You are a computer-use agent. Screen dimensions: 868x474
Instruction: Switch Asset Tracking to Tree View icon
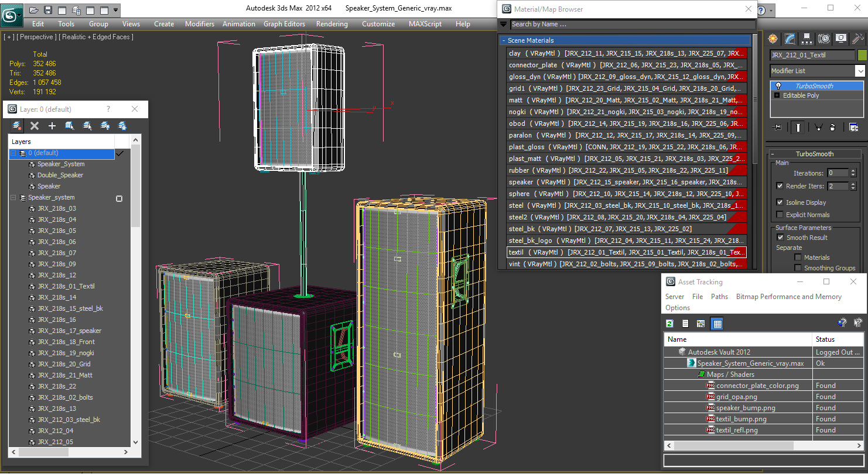(700, 324)
